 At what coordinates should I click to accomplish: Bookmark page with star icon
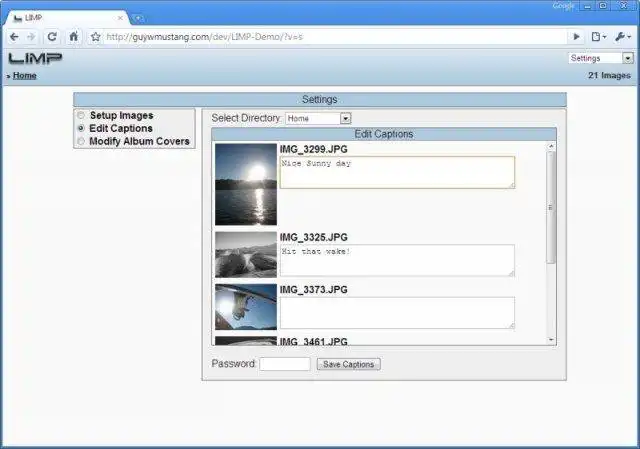pyautogui.click(x=96, y=37)
